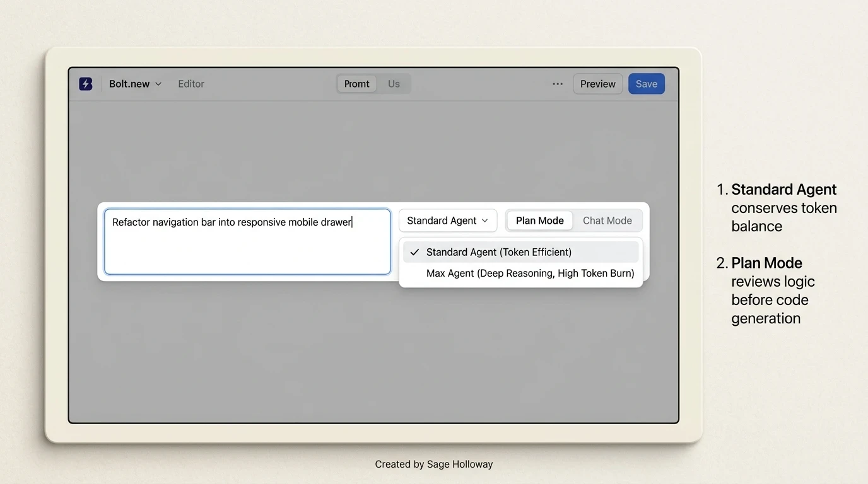Focus the prompt text input field
Image resolution: width=868 pixels, height=484 pixels.
pyautogui.click(x=247, y=242)
